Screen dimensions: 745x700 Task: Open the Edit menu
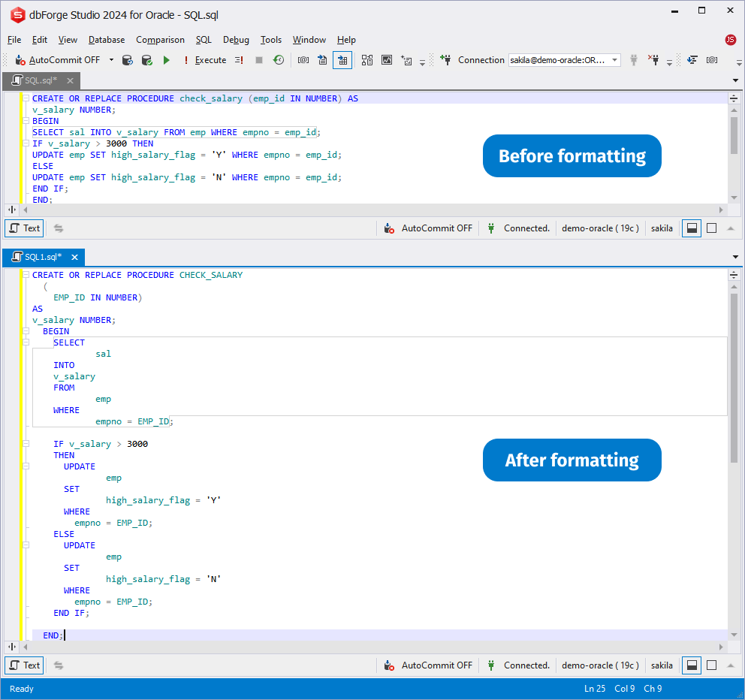tap(40, 40)
